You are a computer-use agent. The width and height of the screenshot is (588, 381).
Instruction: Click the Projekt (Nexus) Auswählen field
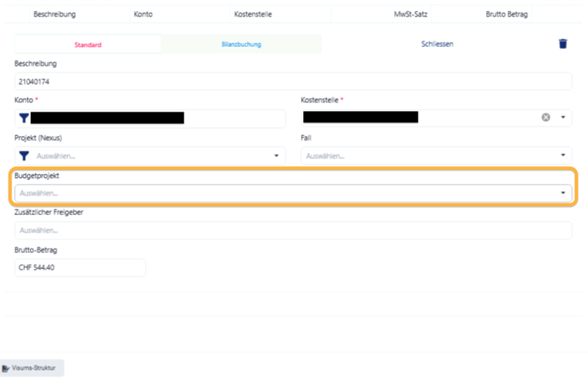[150, 156]
